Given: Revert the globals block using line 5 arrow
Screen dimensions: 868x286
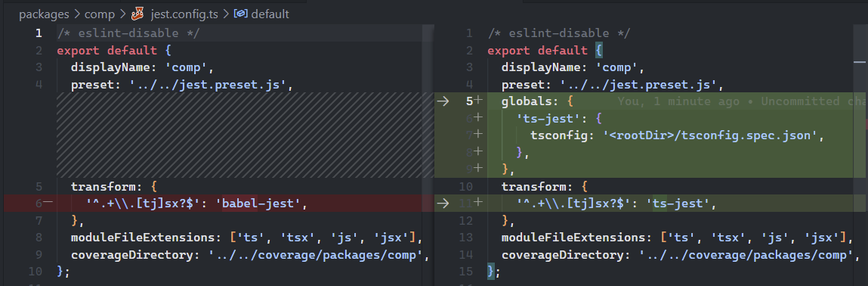Looking at the screenshot, I should pyautogui.click(x=443, y=101).
